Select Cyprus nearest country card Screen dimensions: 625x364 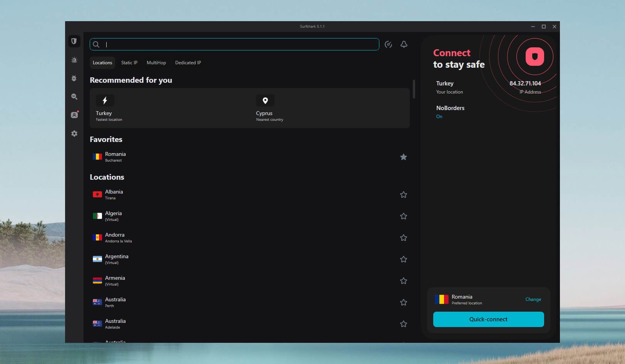(330, 108)
